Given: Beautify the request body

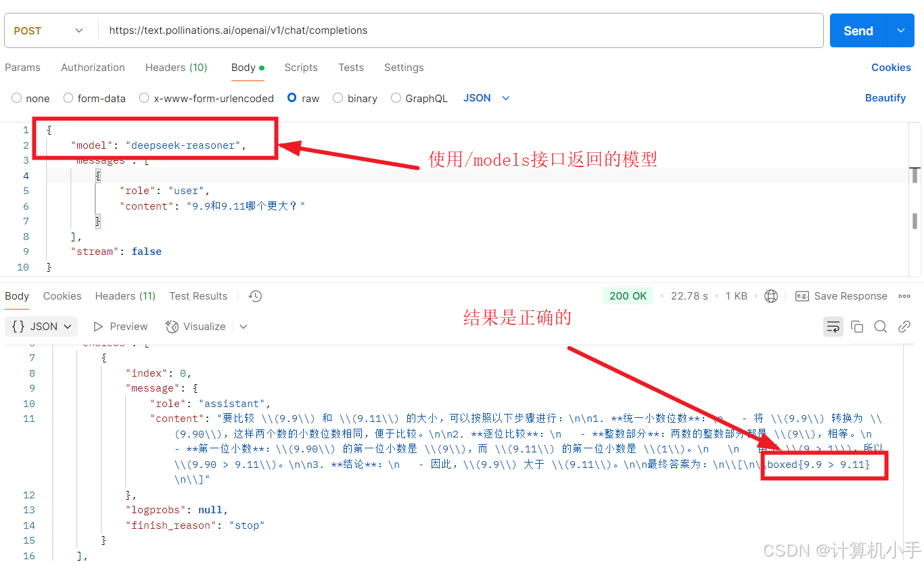Looking at the screenshot, I should [885, 98].
